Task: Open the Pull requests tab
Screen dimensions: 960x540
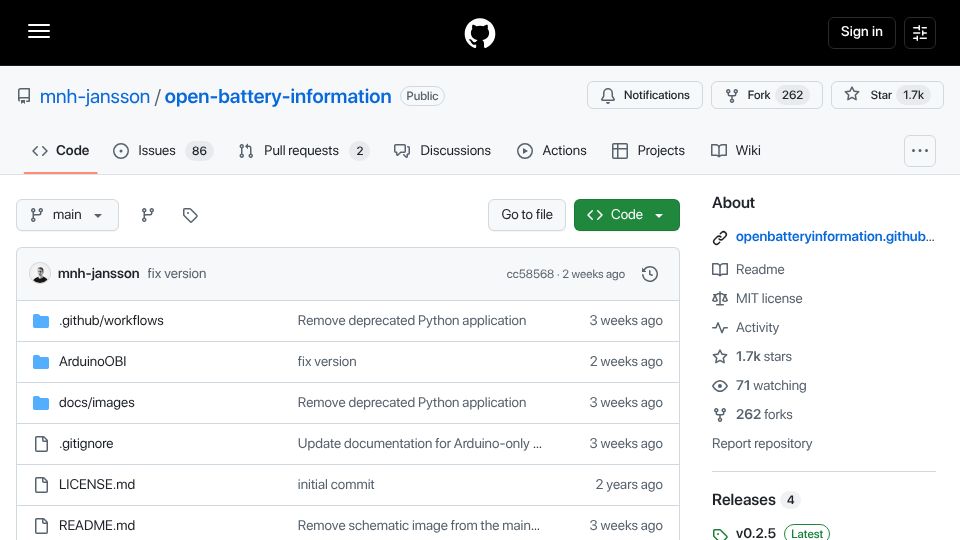Action: [304, 151]
